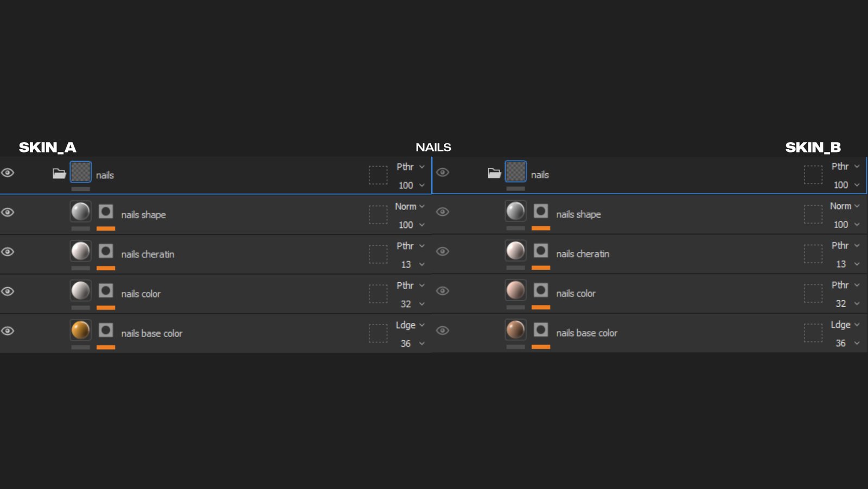
Task: Hide SKIN_A nails shape layer
Action: (8, 212)
